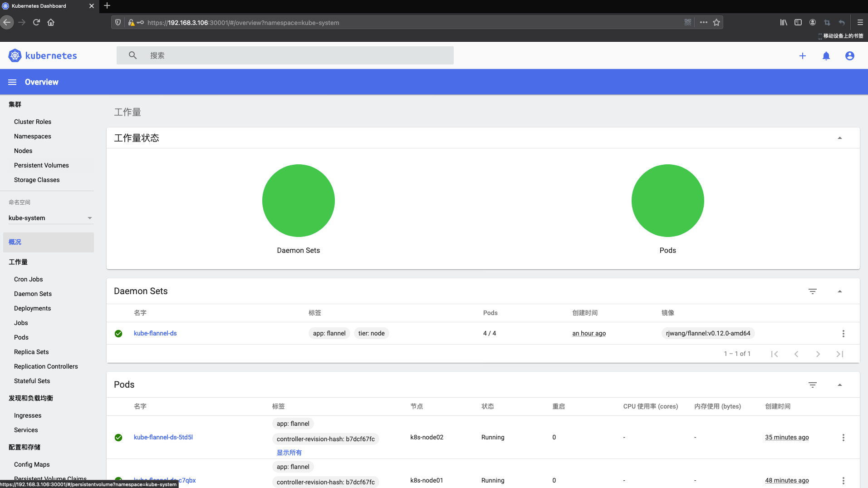Screen dimensions: 868x488
Task: Sort Daemon Sets by 名字 column header
Action: [140, 313]
